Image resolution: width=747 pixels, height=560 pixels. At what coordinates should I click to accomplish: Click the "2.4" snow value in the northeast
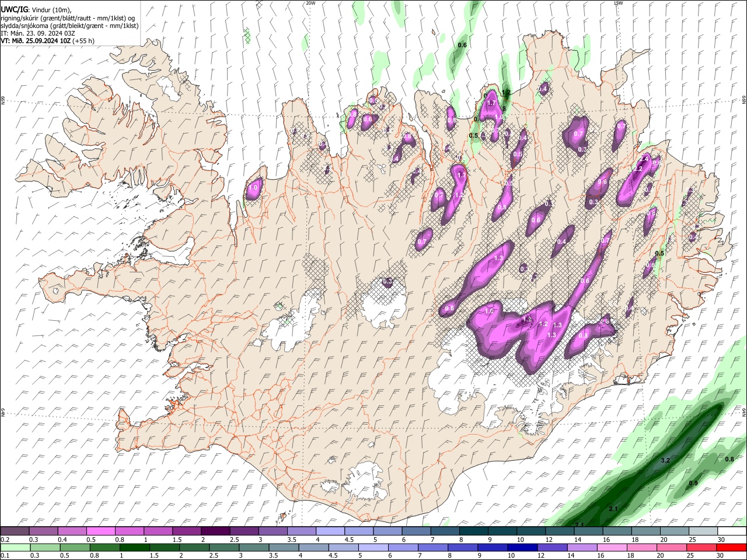click(645, 159)
